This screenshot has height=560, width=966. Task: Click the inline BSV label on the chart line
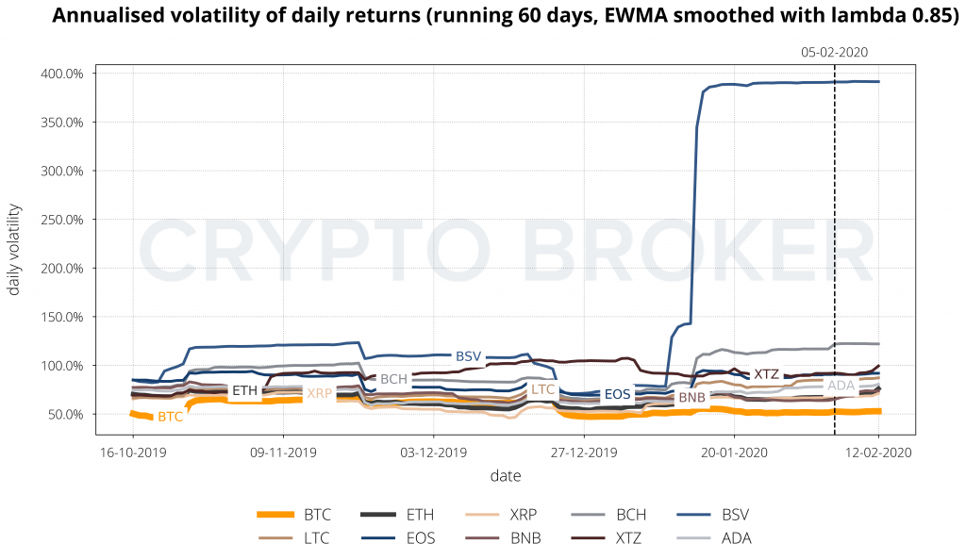468,356
